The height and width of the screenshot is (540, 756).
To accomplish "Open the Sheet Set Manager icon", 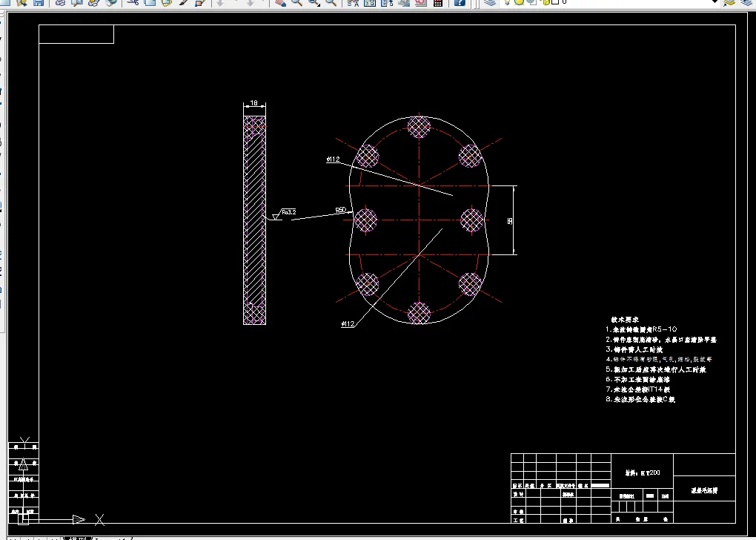I will pyautogui.click(x=404, y=3).
